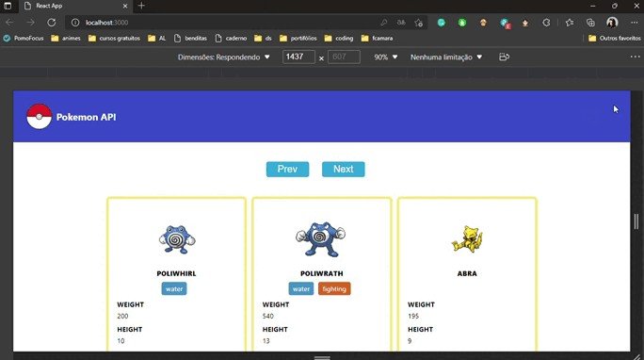Click the key icon in the address bar
644x360 pixels.
384,23
